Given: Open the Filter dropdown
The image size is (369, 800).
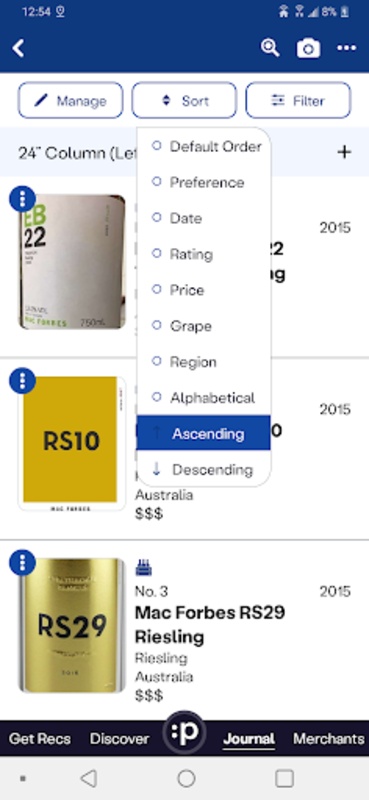Looking at the screenshot, I should click(x=298, y=101).
